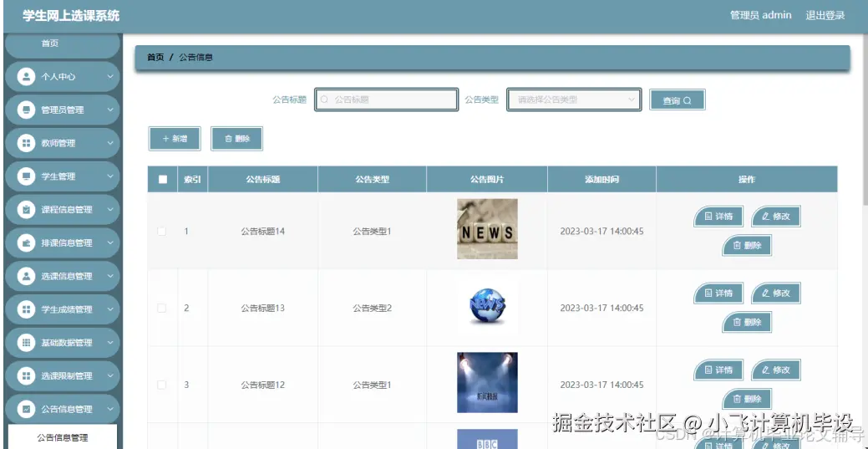Open 详情 for 公告标题13
The width and height of the screenshot is (868, 449).
pyautogui.click(x=718, y=293)
